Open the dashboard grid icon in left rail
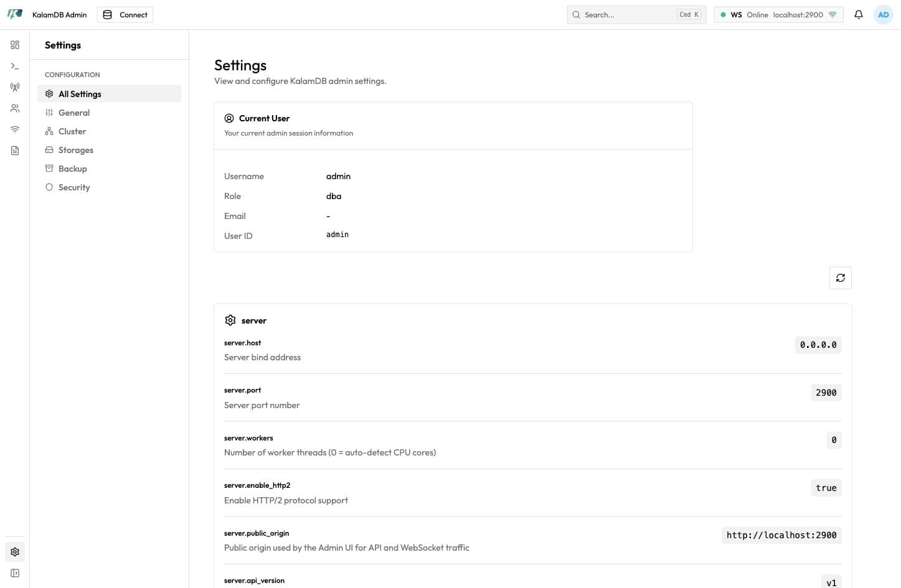901x588 pixels. pyautogui.click(x=15, y=45)
